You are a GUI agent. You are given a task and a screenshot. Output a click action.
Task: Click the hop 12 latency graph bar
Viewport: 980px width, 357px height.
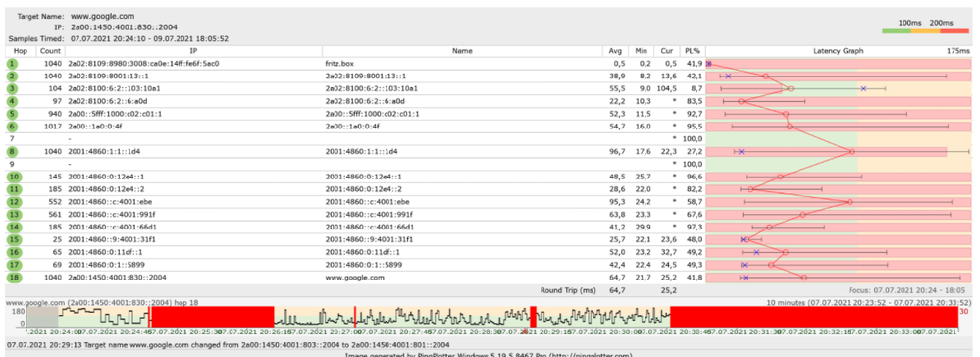(839, 202)
